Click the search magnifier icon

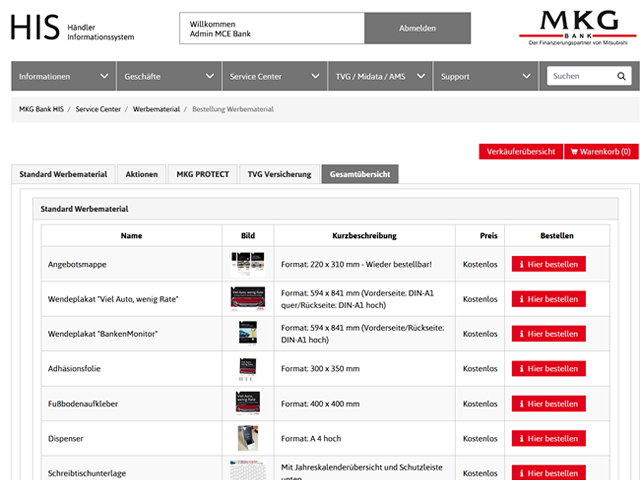(621, 76)
